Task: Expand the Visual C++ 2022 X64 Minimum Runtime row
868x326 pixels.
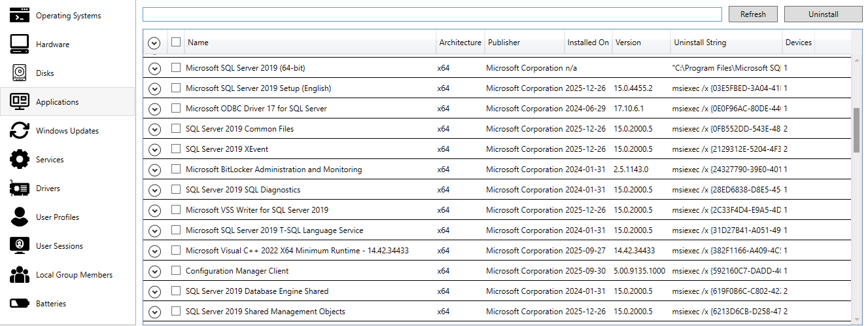Action: coord(154,251)
